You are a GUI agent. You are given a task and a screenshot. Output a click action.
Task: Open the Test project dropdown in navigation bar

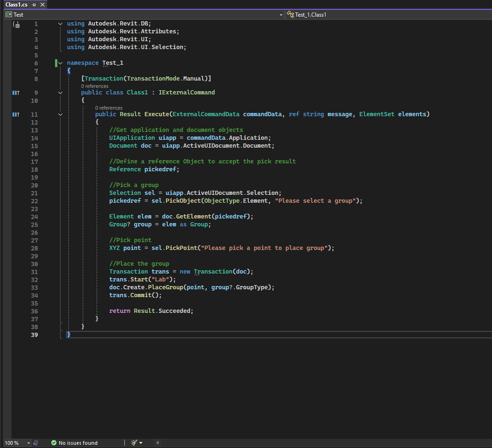(x=281, y=14)
